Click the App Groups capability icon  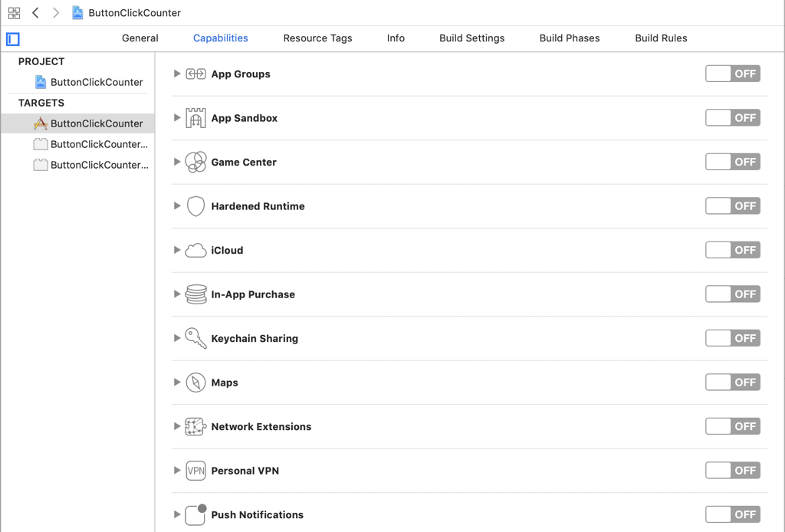[195, 74]
